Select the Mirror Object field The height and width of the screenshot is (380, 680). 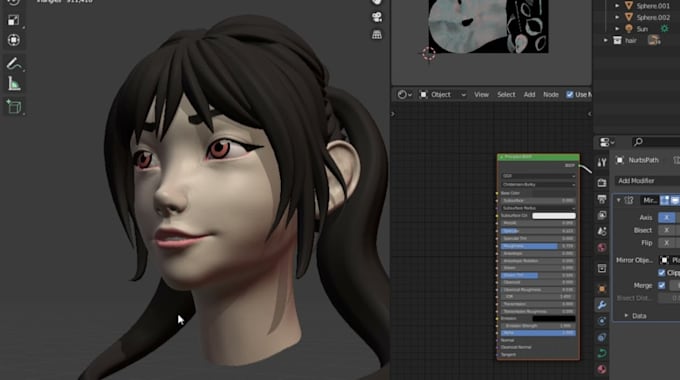[670, 260]
